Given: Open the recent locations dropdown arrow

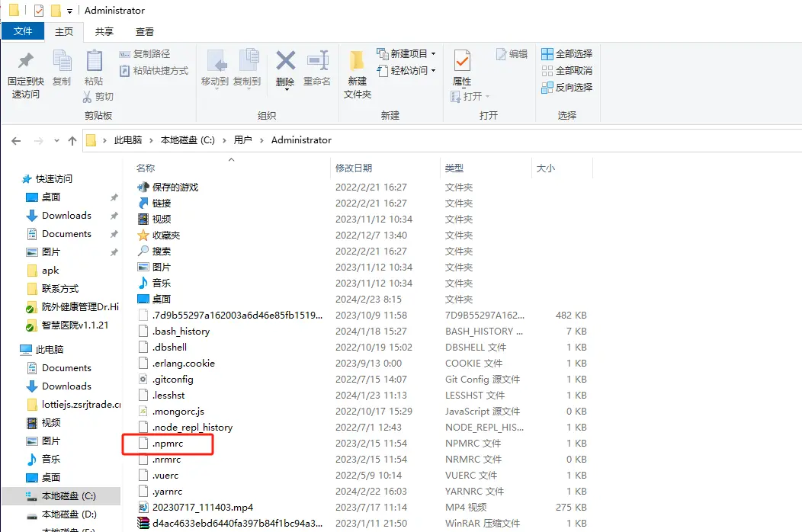Looking at the screenshot, I should (56, 141).
